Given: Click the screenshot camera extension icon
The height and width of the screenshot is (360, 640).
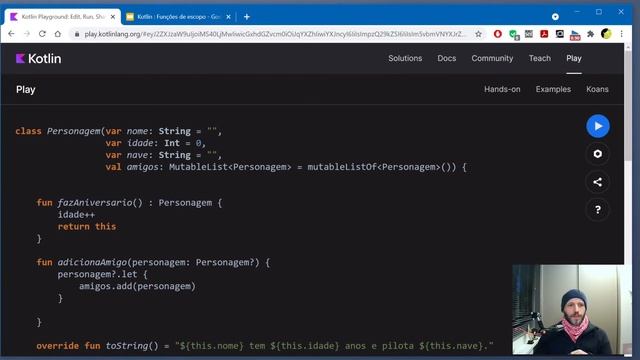Looking at the screenshot, I should [560, 34].
